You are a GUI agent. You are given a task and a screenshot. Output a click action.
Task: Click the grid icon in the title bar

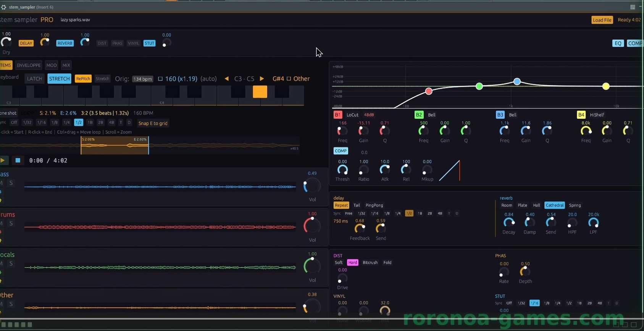tap(633, 7)
